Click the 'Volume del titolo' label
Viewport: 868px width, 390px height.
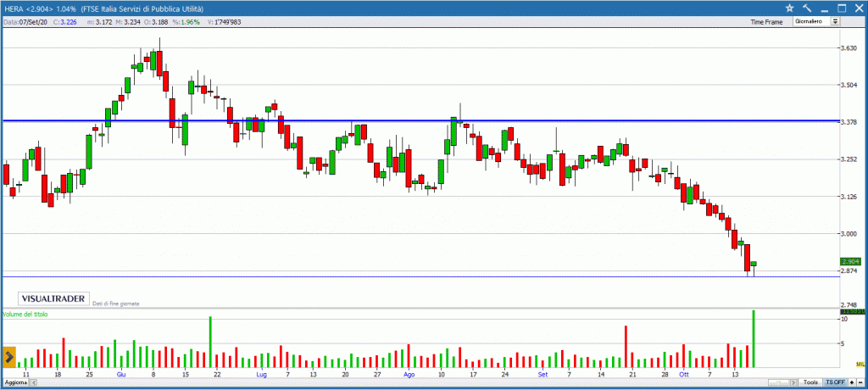[x=25, y=314]
